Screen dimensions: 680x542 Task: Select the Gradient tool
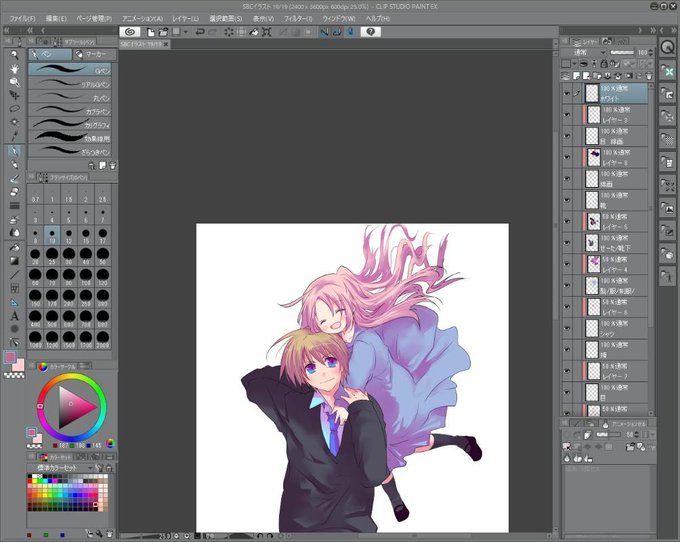coord(14,261)
